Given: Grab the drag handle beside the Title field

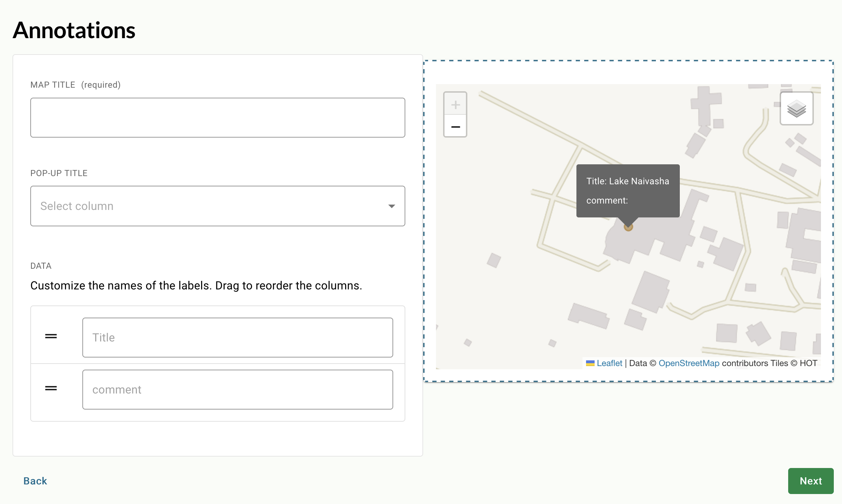Looking at the screenshot, I should pos(51,336).
